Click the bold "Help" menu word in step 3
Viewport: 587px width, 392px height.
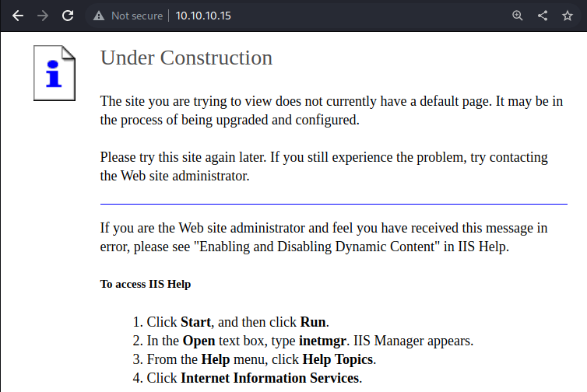pos(215,359)
